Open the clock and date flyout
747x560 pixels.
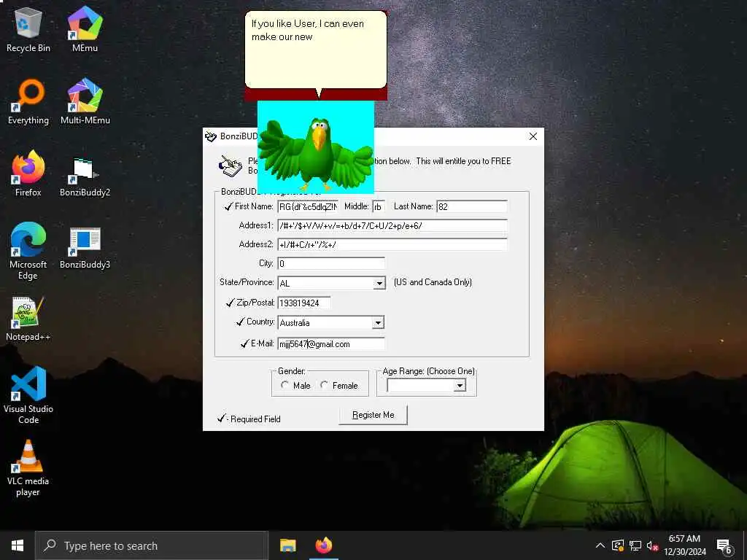point(684,545)
